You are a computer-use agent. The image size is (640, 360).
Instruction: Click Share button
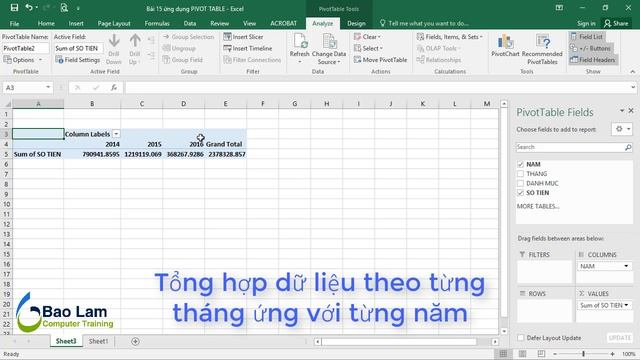point(616,23)
